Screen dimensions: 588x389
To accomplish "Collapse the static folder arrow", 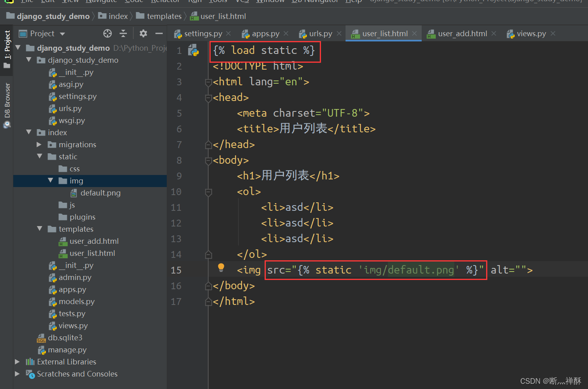I will [x=39, y=156].
